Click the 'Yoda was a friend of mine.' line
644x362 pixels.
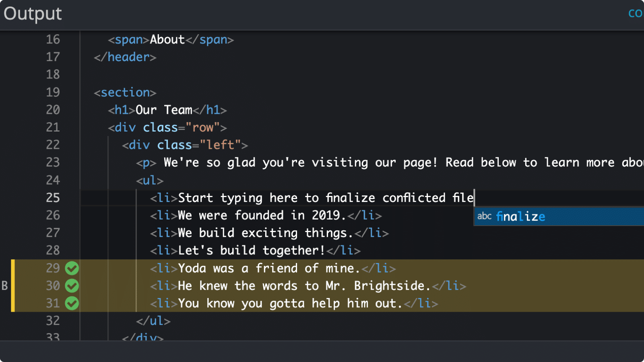point(273,268)
